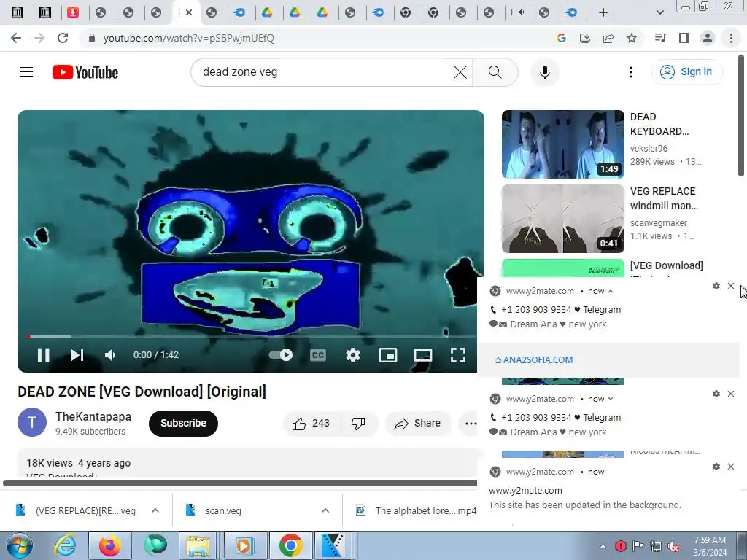Open video player settings gear
This screenshot has width=747, height=560.
click(353, 355)
